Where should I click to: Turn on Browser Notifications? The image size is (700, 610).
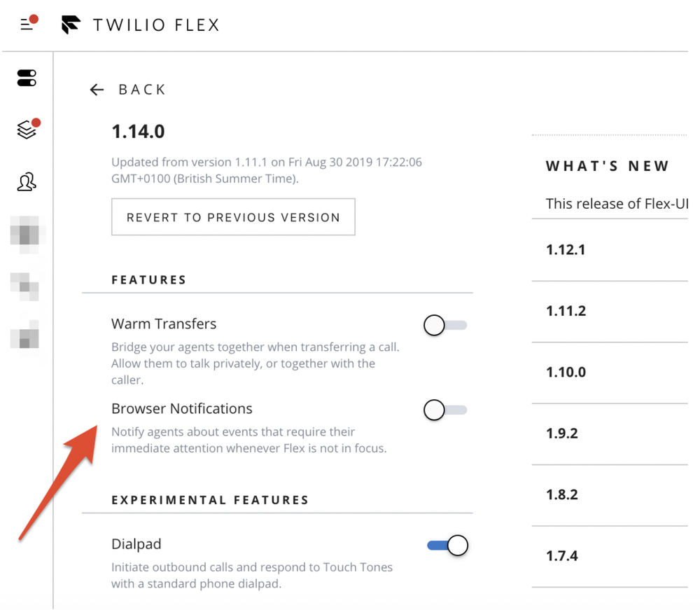445,410
